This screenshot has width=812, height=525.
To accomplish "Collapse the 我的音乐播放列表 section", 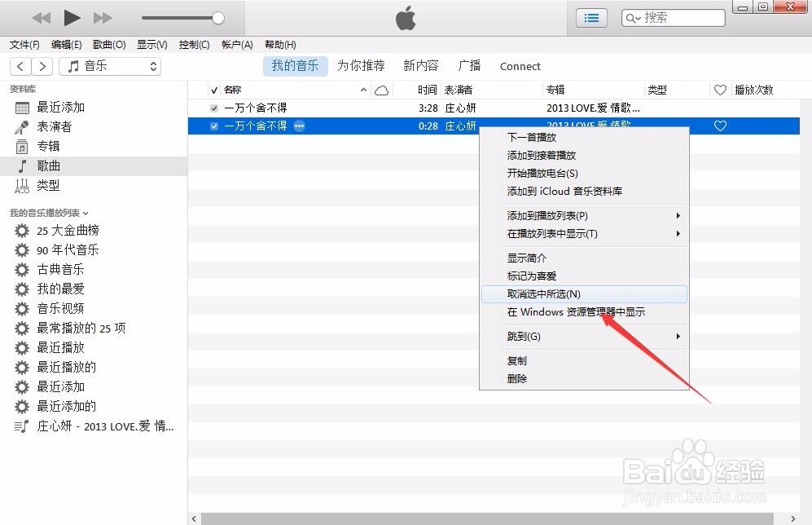I will pos(87,211).
